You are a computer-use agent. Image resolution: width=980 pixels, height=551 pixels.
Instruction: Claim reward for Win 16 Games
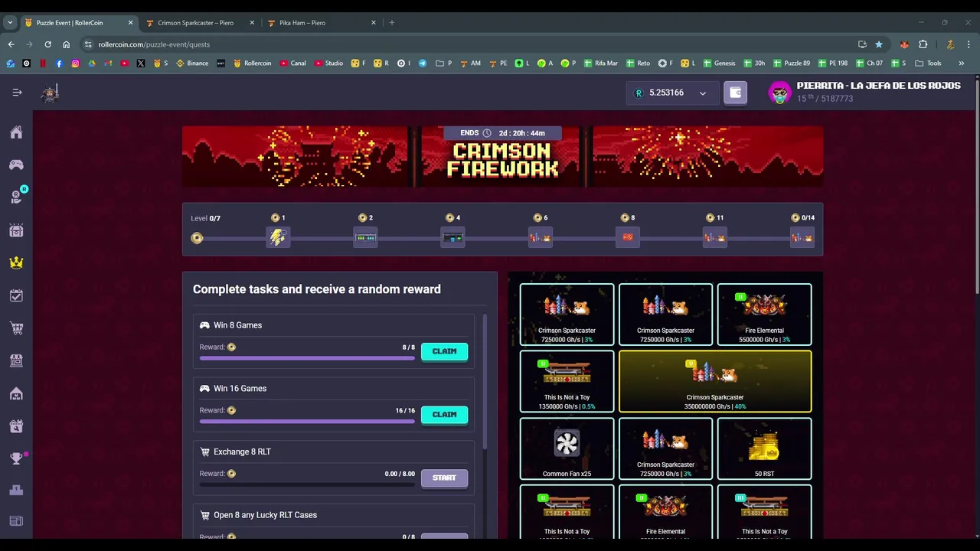[x=444, y=415]
